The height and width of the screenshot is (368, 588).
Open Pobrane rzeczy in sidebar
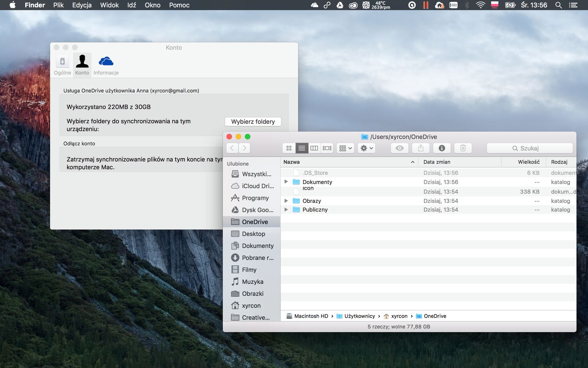252,258
